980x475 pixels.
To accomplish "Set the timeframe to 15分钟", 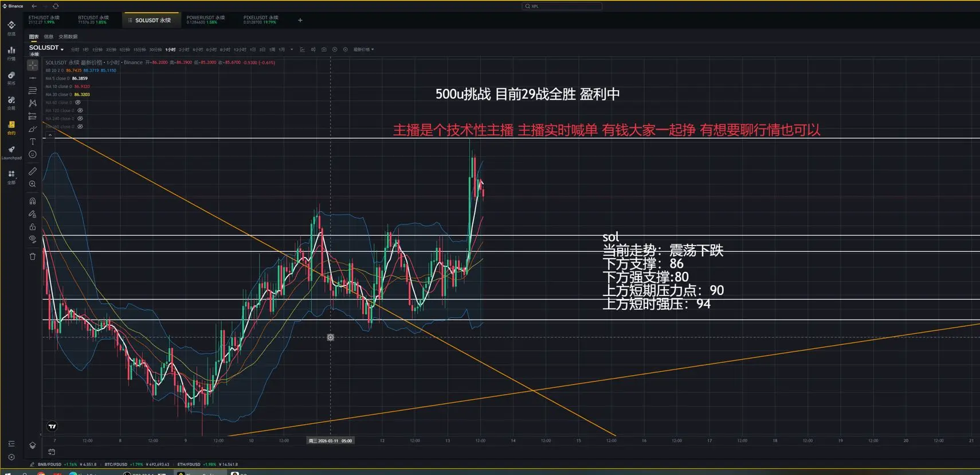I will (140, 50).
